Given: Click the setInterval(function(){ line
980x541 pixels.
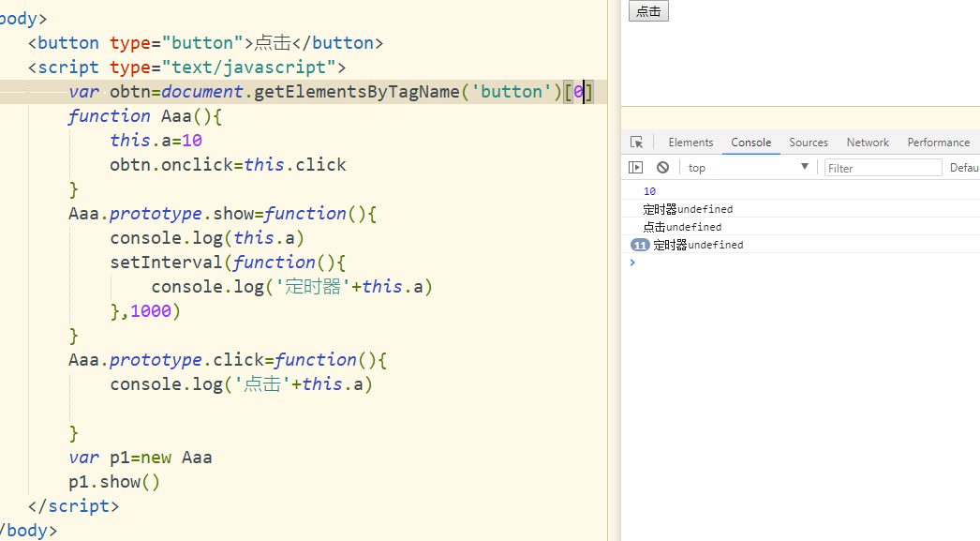Looking at the screenshot, I should click(x=228, y=263).
